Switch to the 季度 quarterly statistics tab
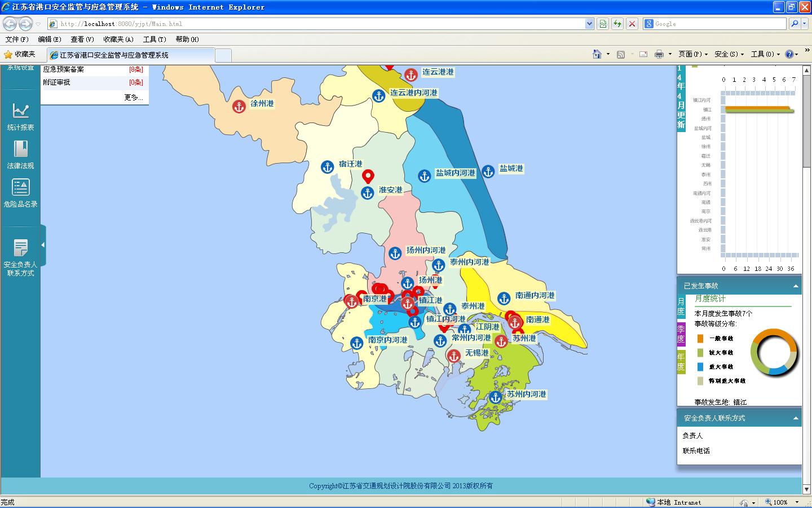This screenshot has width=812, height=508. point(681,334)
